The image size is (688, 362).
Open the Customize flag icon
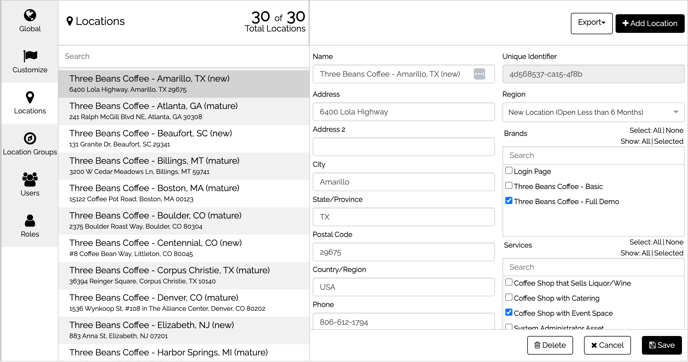tap(30, 56)
